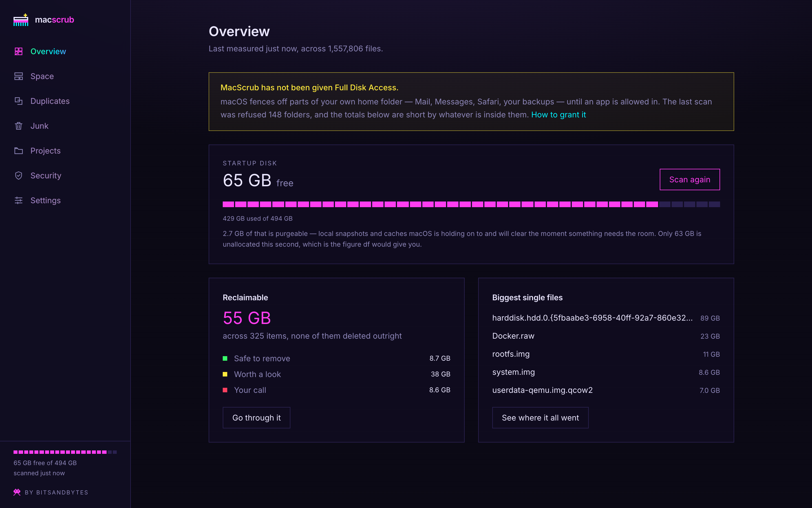Click the Go through it button

click(256, 418)
